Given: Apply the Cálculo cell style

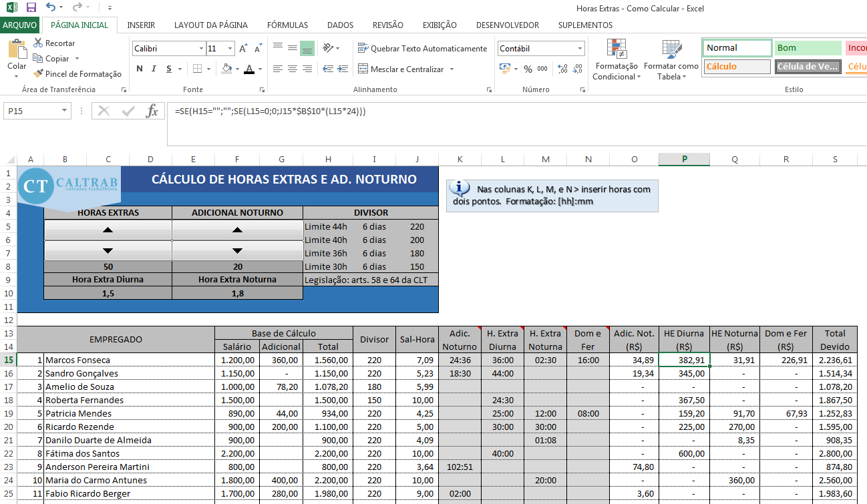Looking at the screenshot, I should click(x=737, y=67).
